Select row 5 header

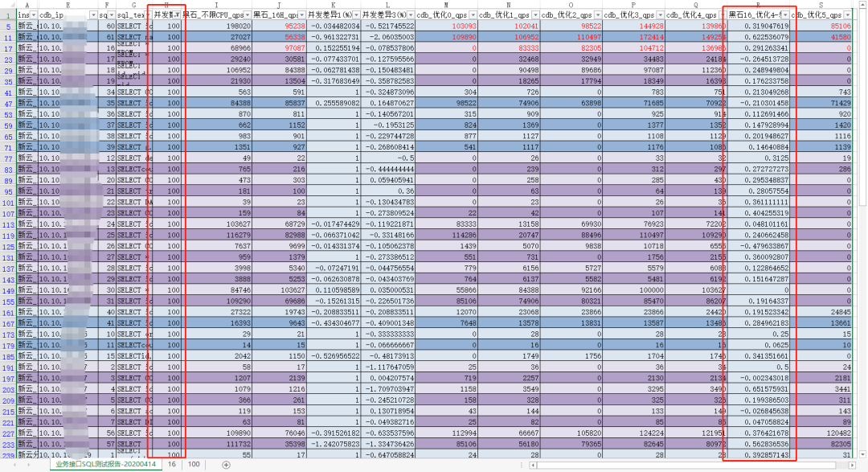click(8, 26)
